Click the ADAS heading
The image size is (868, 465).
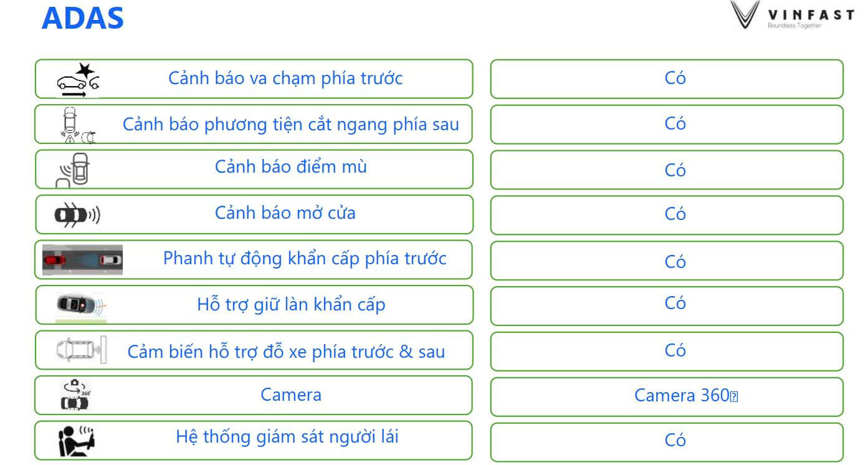click(83, 19)
